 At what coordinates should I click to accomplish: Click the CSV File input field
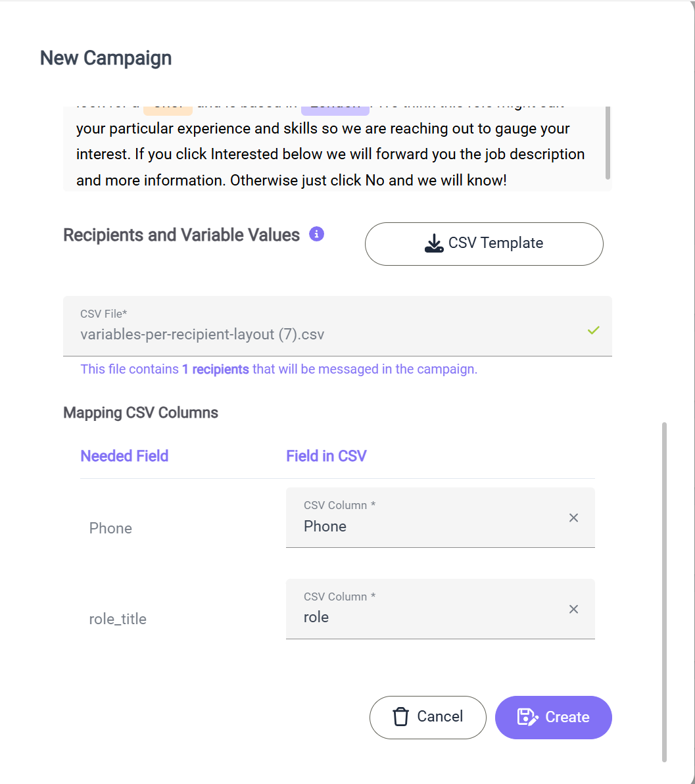[x=337, y=326]
